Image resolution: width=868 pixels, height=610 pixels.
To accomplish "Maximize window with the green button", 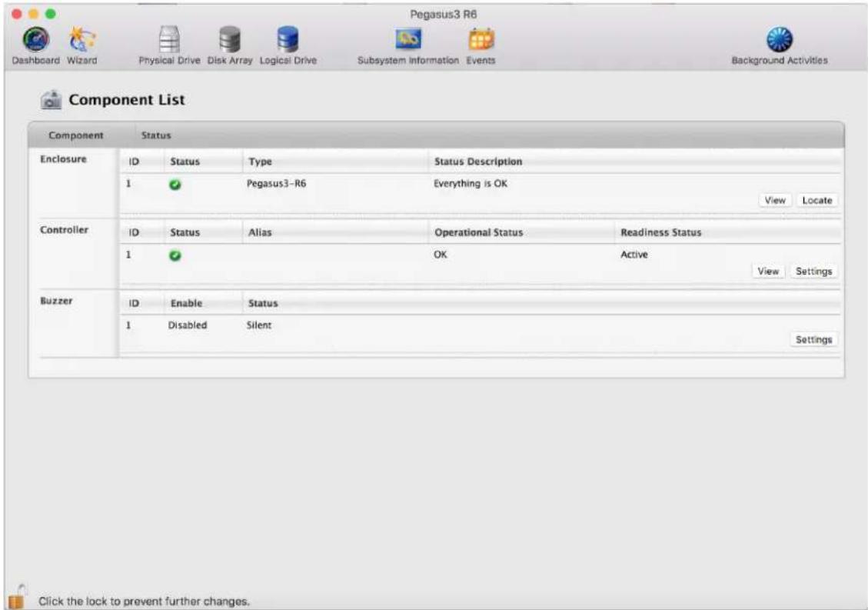I will pyautogui.click(x=51, y=14).
